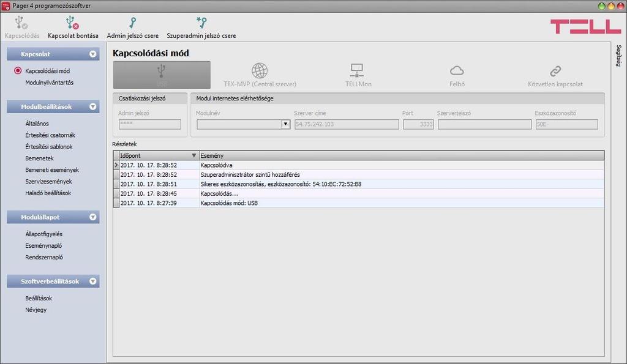The image size is (627, 364).
Task: Click the Admin jelszó password field
Action: coord(150,124)
